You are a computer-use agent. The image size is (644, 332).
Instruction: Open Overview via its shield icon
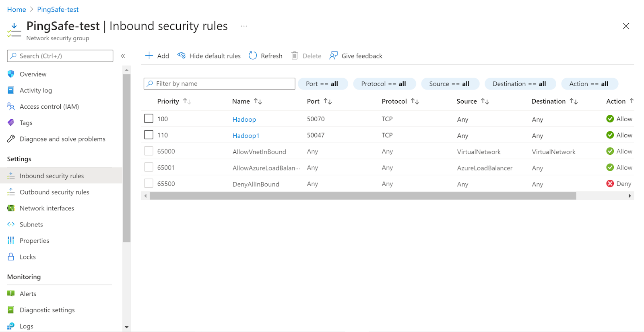pyautogui.click(x=11, y=74)
